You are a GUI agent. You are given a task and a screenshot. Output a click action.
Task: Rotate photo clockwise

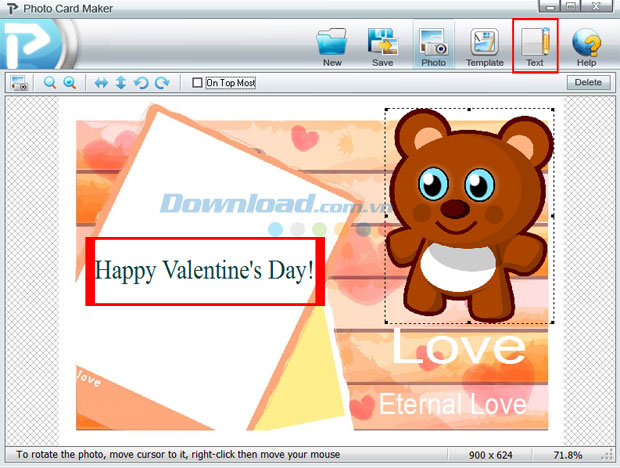pos(162,83)
